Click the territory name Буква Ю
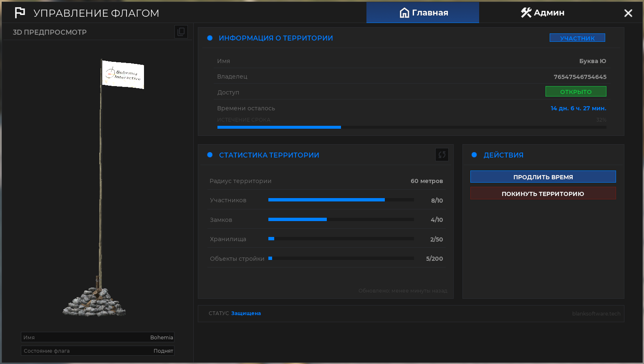 tap(593, 61)
